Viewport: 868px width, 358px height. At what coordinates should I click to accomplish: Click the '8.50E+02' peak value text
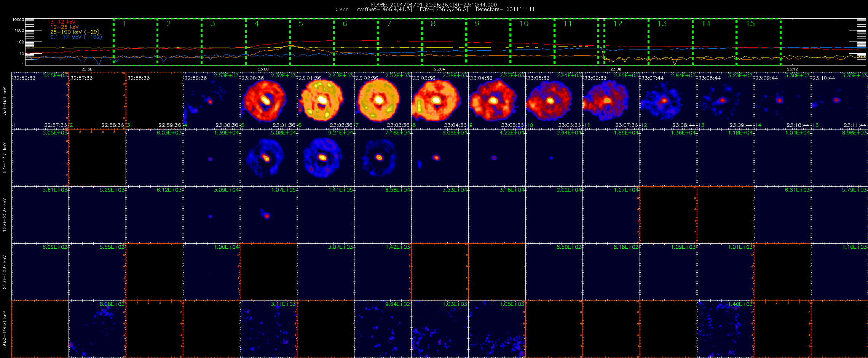pos(569,247)
